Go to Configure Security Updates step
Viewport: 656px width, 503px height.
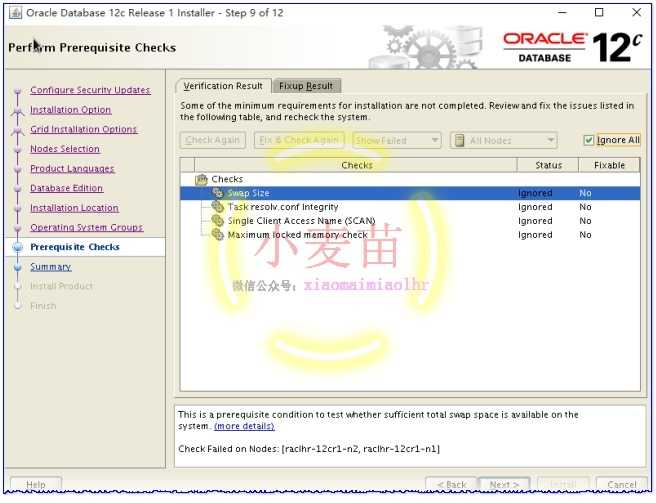click(90, 90)
